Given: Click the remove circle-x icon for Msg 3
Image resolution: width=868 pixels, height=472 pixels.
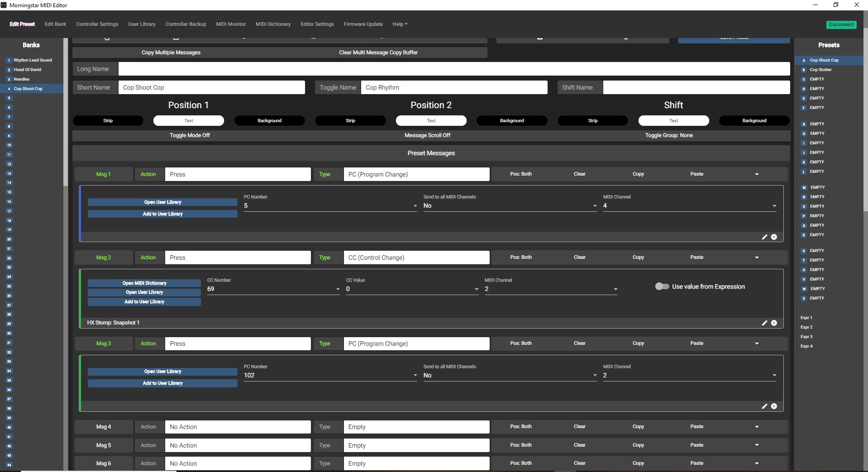Looking at the screenshot, I should [774, 406].
